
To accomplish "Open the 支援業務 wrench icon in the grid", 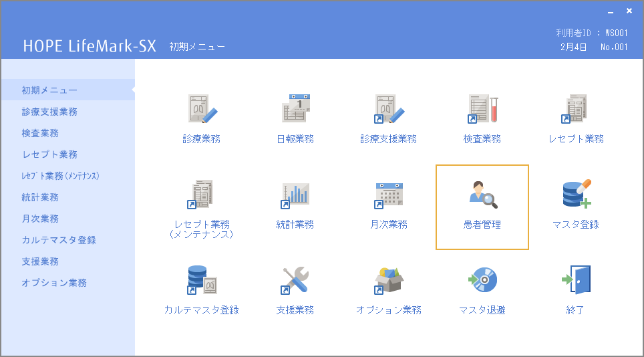I will 295,280.
